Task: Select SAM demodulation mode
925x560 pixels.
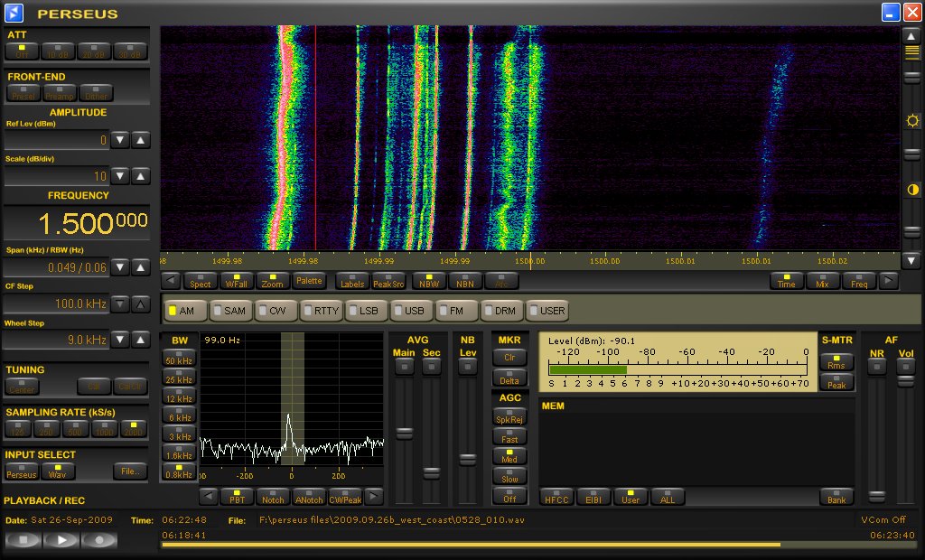Action: 230,311
